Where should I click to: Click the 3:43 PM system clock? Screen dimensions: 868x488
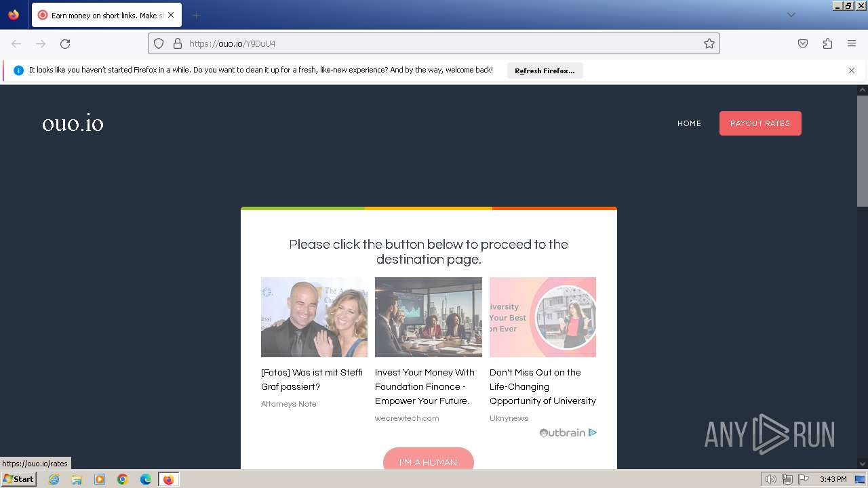coord(833,479)
